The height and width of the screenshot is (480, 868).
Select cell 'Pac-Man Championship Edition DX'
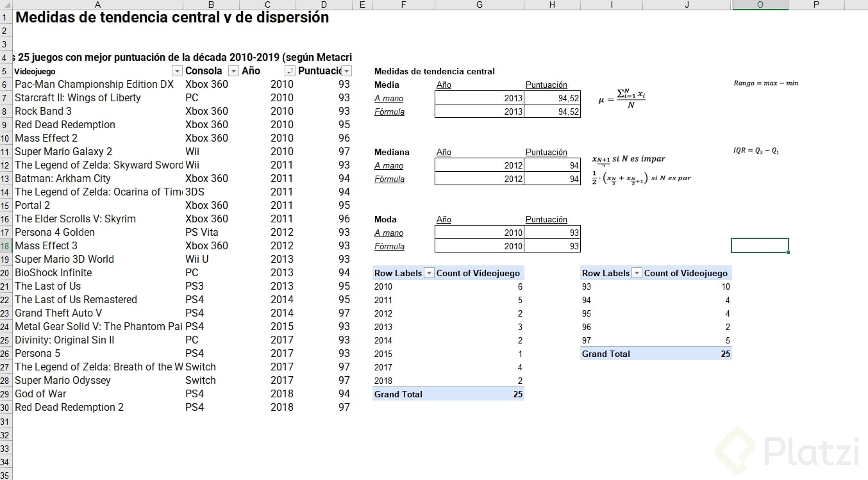tap(97, 84)
